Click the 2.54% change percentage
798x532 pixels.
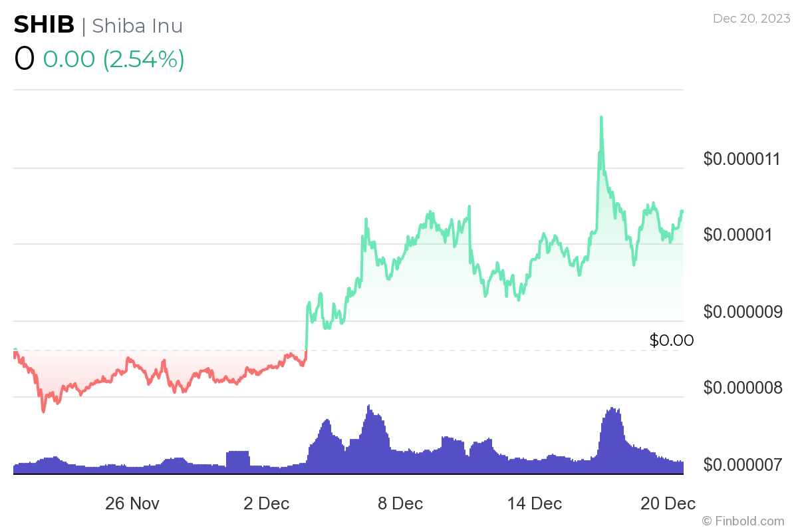[143, 59]
